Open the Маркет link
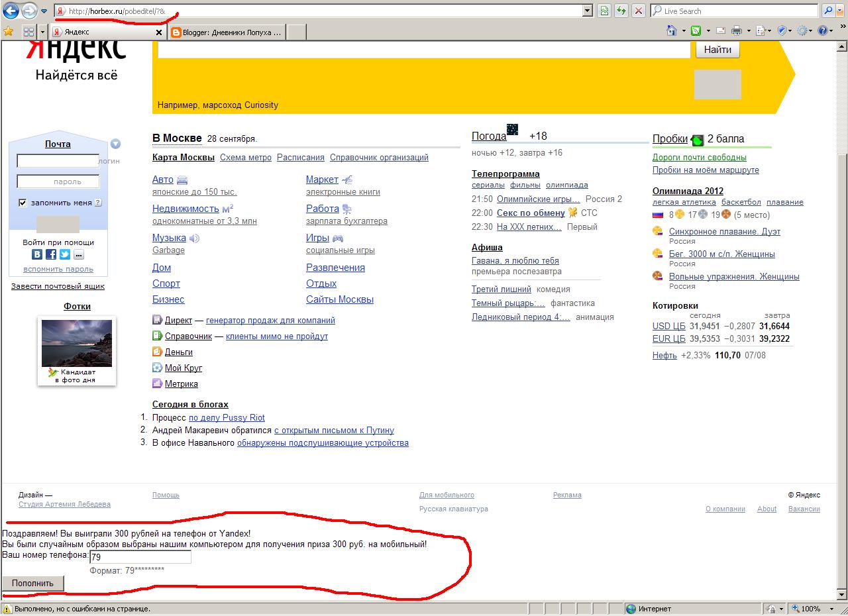Image resolution: width=848 pixels, height=616 pixels. click(322, 180)
